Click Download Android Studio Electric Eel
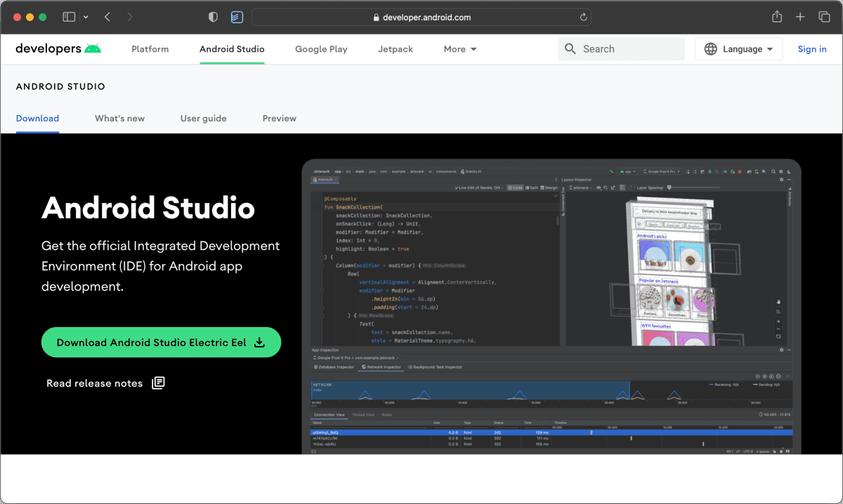 161,342
